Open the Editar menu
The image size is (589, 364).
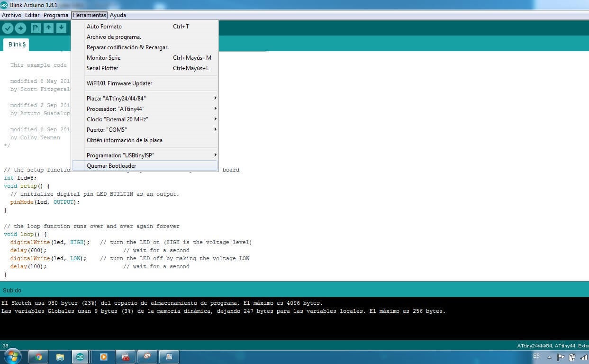click(32, 15)
